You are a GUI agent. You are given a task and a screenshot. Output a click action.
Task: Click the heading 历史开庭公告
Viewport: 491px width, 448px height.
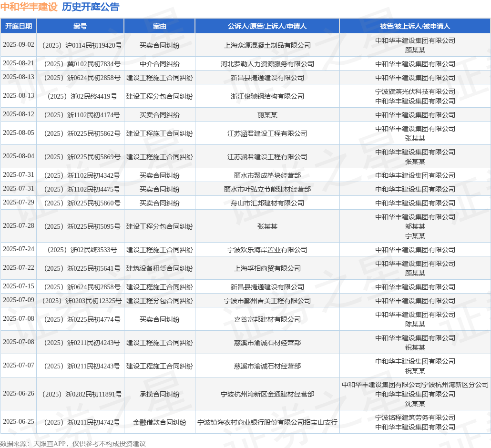tap(91, 7)
